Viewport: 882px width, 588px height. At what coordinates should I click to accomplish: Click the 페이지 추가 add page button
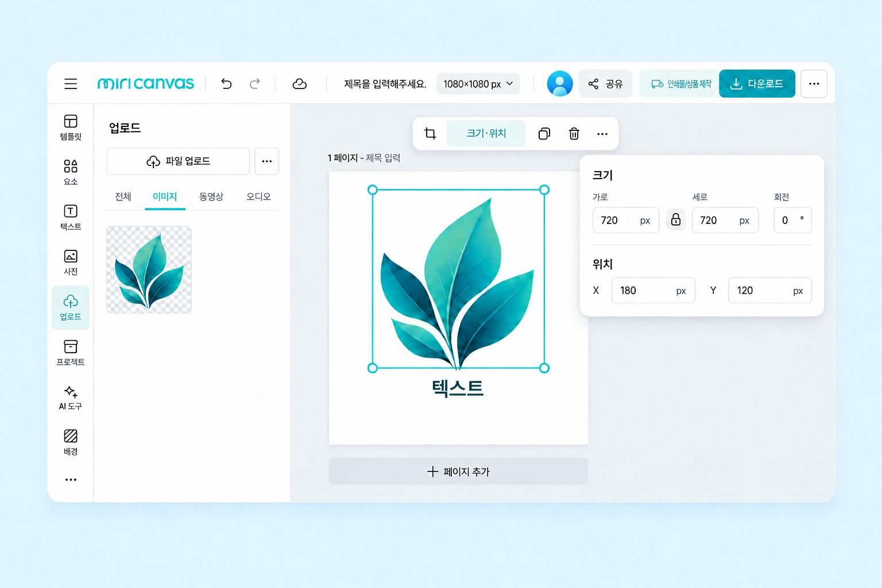click(x=458, y=471)
